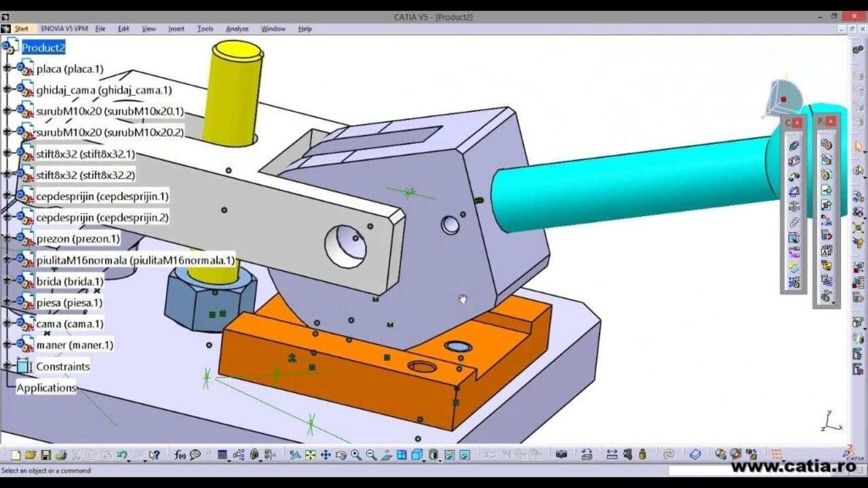
Task: Select Applications entry in the tree
Action: tap(46, 388)
